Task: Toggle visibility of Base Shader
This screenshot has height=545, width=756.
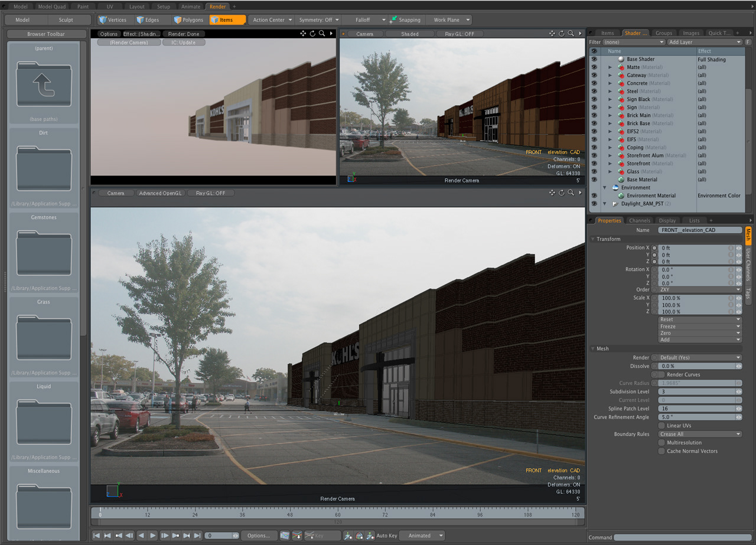Action: pos(594,59)
